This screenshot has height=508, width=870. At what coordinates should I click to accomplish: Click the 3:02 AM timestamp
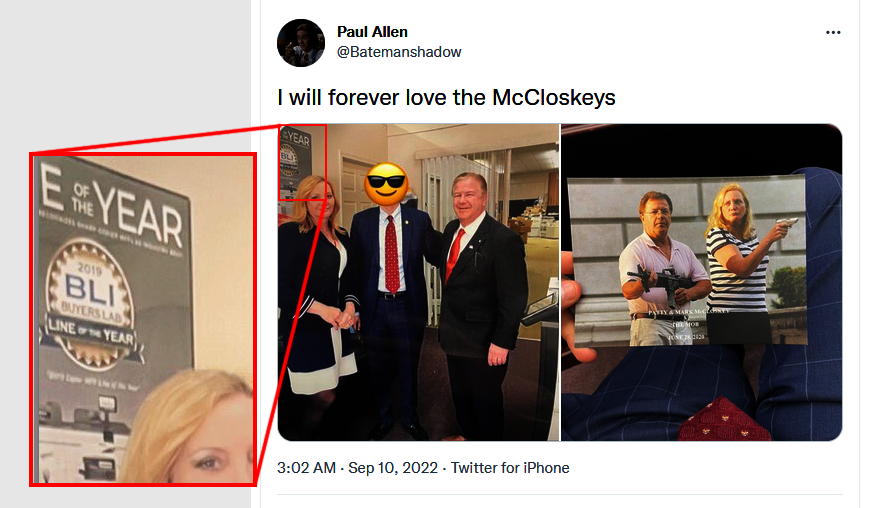306,468
